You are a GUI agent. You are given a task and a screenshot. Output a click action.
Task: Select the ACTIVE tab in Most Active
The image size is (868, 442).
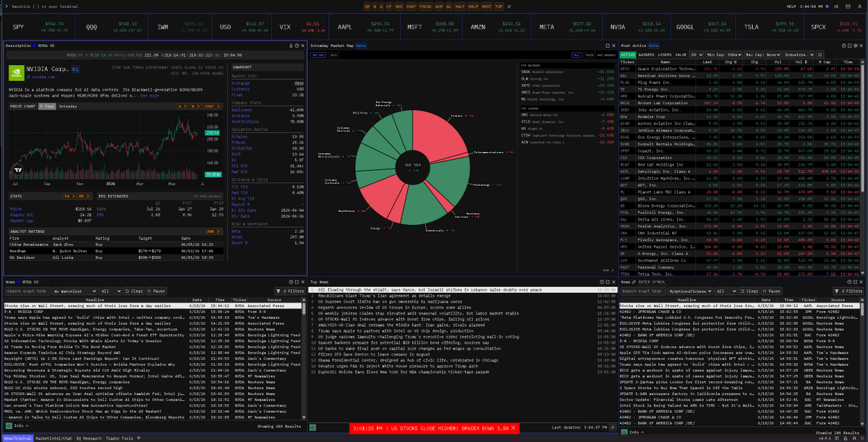628,55
